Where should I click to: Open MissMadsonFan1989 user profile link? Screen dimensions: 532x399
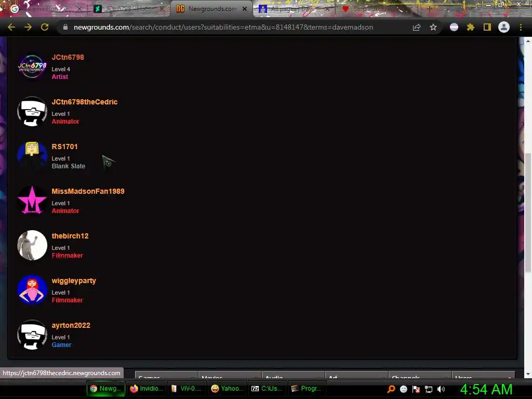88,191
